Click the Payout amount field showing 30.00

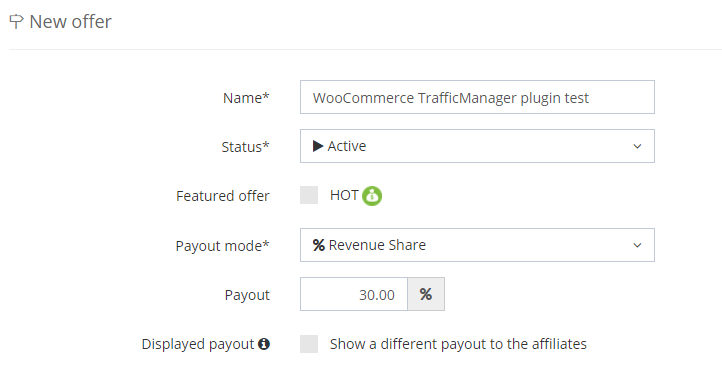click(354, 294)
